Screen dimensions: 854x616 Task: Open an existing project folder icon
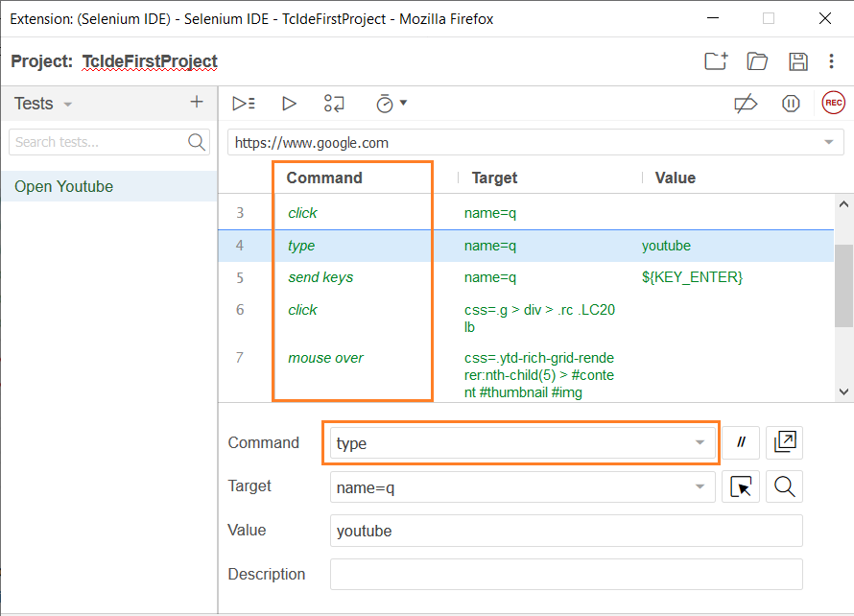pyautogui.click(x=757, y=61)
